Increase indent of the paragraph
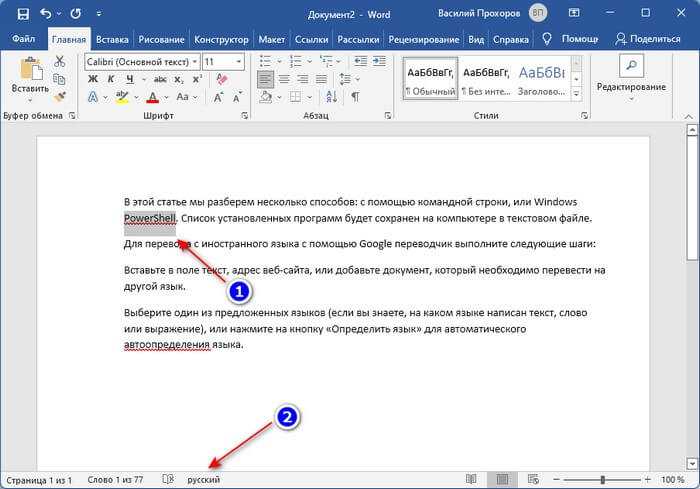This screenshot has width=700, height=489. click(379, 61)
